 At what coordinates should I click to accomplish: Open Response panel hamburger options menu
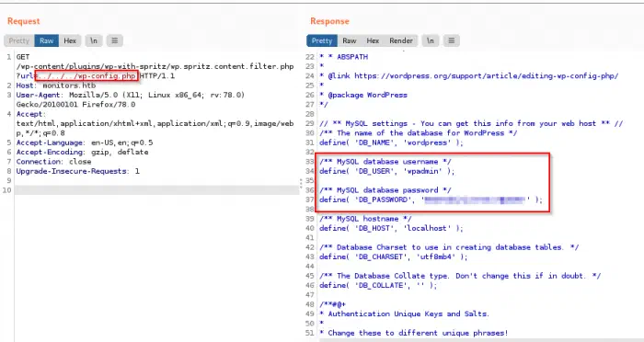click(452, 40)
